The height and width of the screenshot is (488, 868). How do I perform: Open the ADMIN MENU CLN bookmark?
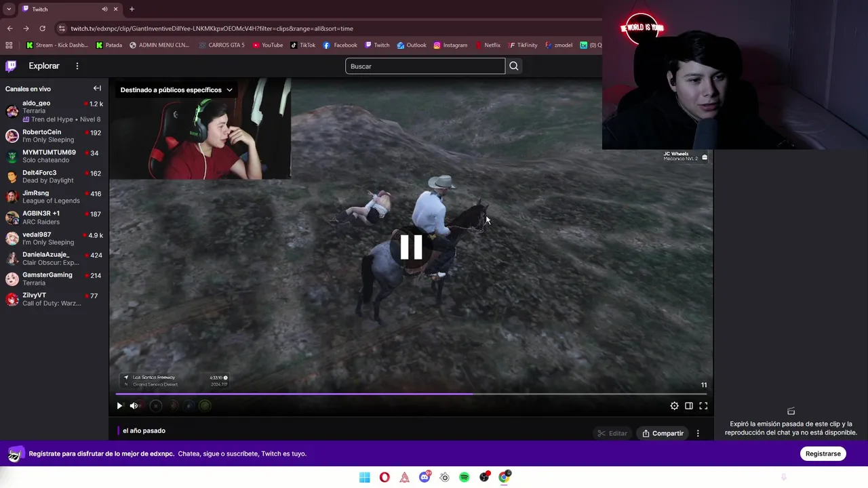tap(159, 45)
